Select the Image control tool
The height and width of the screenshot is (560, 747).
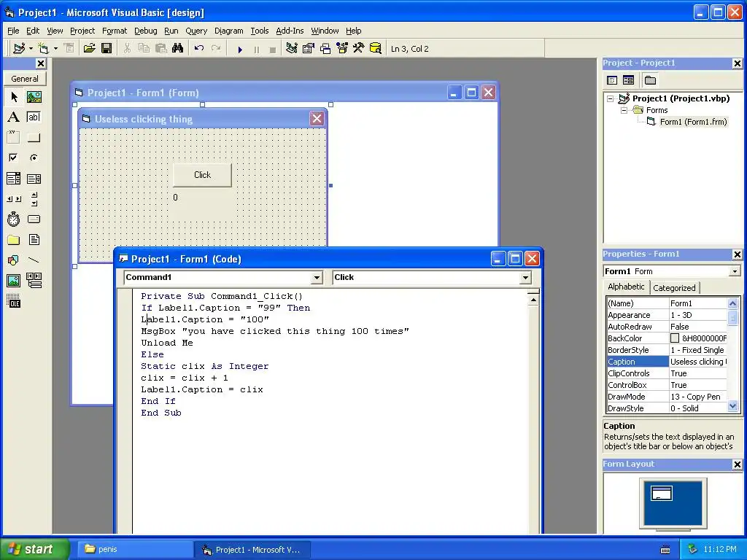pyautogui.click(x=14, y=281)
